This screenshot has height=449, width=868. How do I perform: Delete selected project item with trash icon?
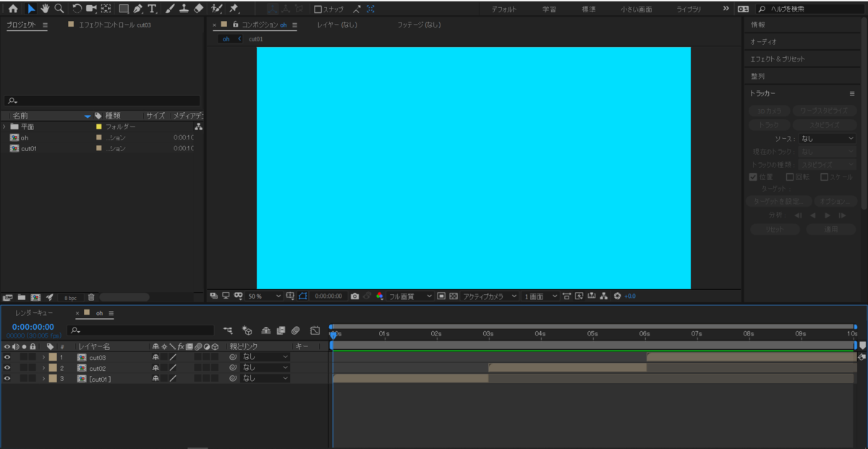pos(91,297)
